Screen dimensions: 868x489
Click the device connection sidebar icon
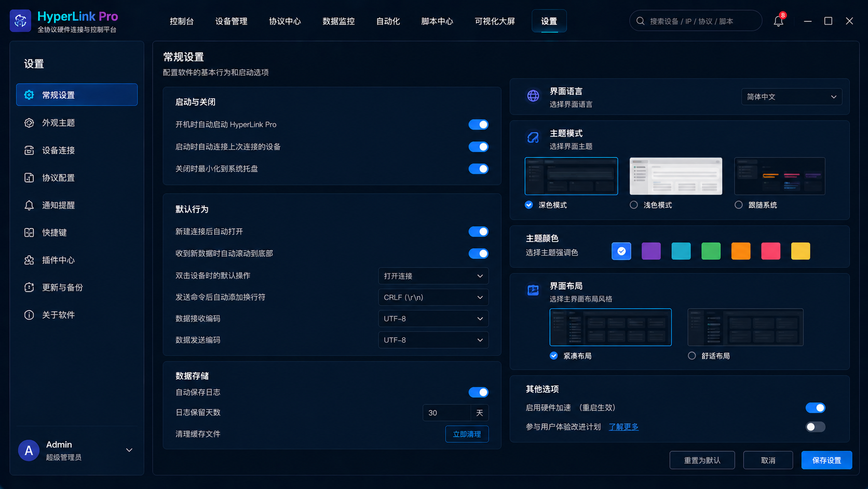[x=29, y=150]
